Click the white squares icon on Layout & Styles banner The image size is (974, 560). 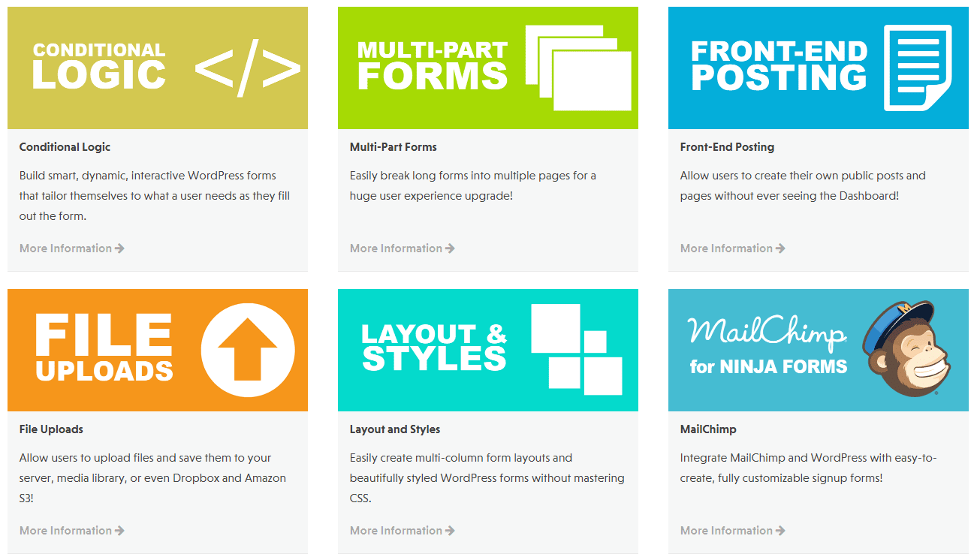(x=577, y=350)
